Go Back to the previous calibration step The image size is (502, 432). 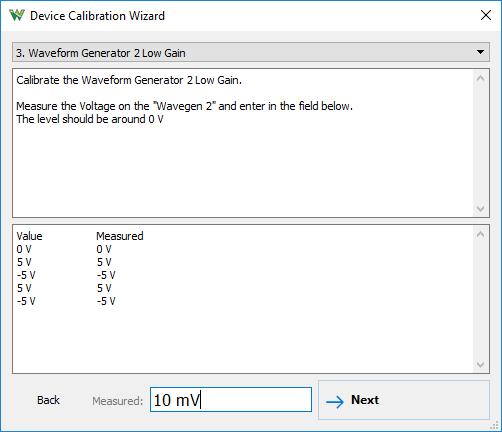[48, 400]
